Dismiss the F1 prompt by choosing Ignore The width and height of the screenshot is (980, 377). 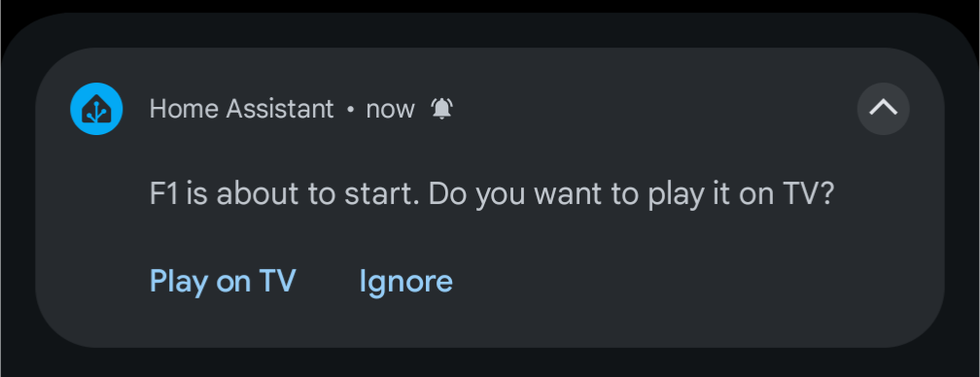point(405,281)
